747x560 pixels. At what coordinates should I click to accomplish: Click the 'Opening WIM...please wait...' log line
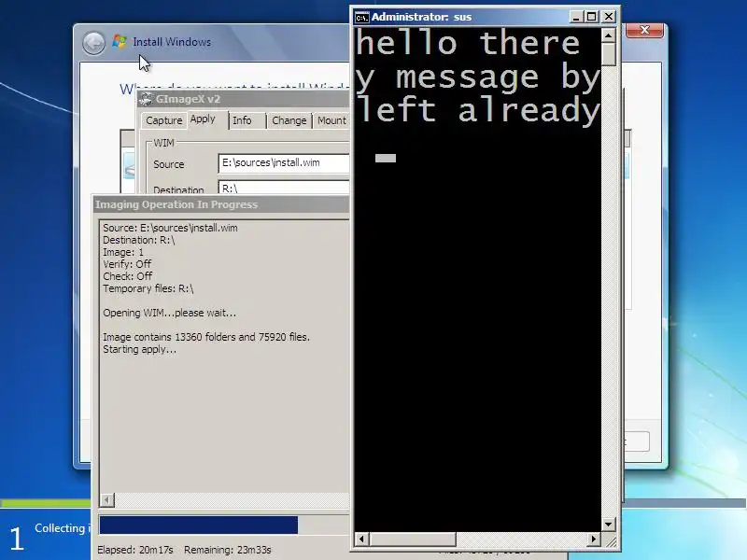[x=170, y=313]
